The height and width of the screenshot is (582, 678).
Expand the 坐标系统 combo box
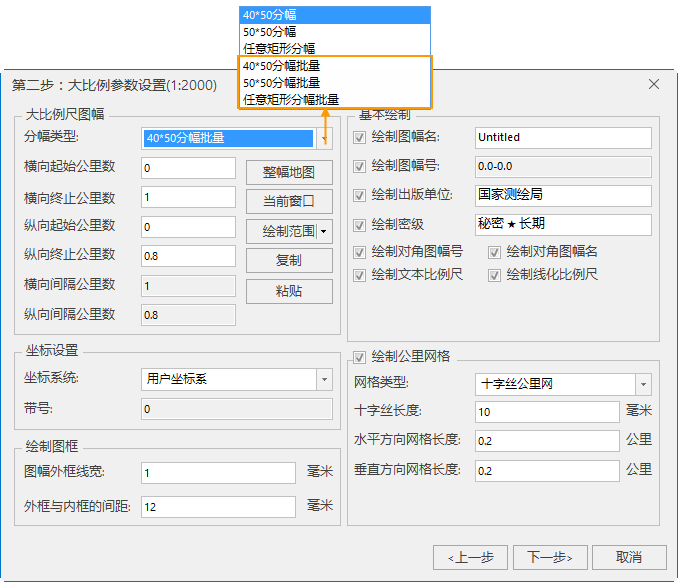coord(324,380)
